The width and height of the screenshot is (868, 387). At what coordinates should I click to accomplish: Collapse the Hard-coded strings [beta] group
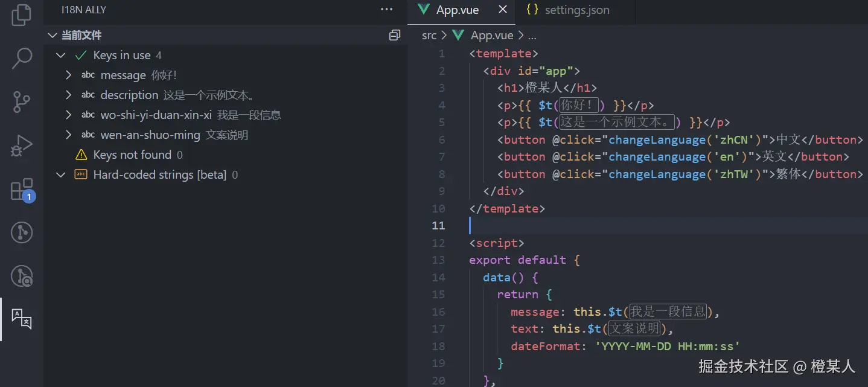(x=60, y=175)
